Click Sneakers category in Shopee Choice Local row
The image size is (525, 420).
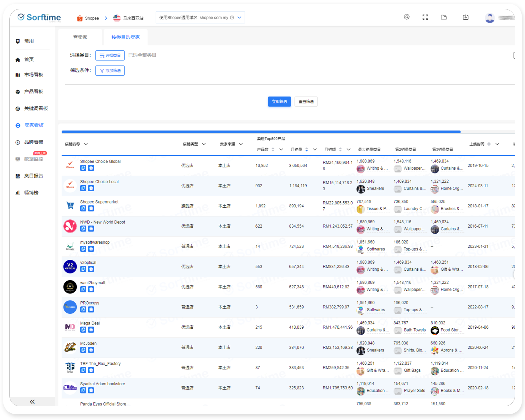click(375, 188)
